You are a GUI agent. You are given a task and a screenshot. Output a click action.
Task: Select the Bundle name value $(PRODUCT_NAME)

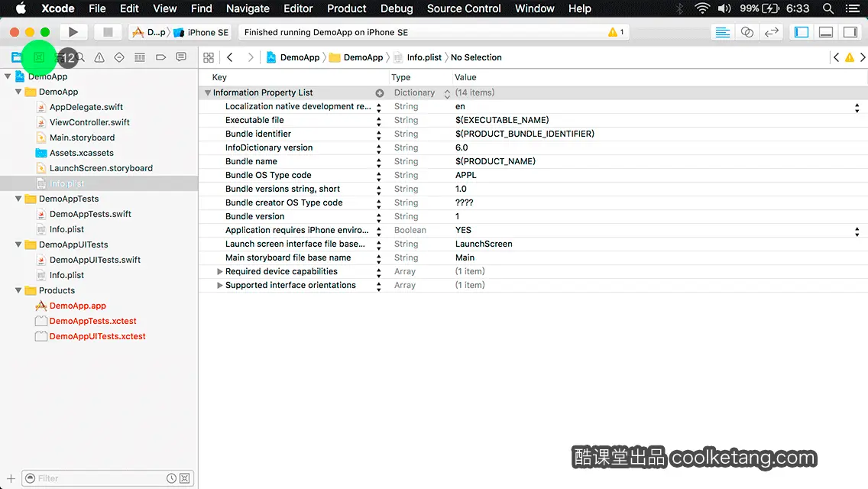tap(495, 161)
